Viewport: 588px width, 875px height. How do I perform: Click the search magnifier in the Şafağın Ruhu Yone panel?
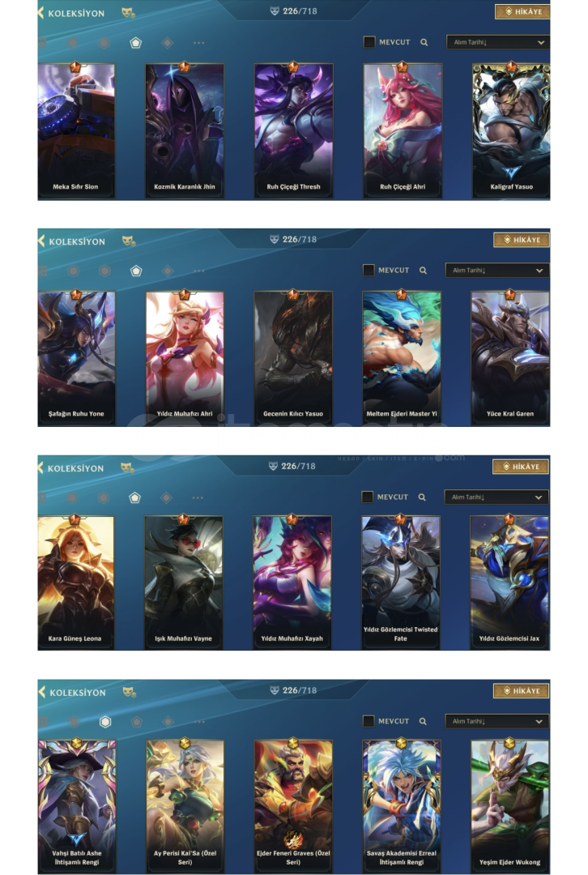424,271
